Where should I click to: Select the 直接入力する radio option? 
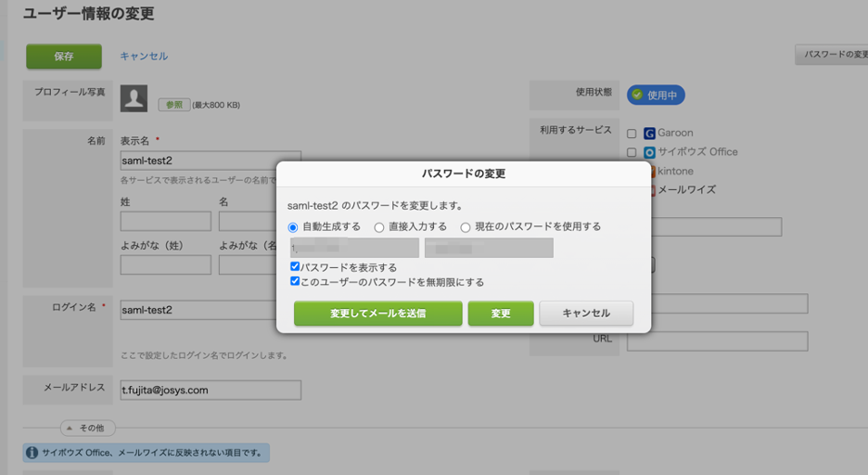[x=379, y=227]
